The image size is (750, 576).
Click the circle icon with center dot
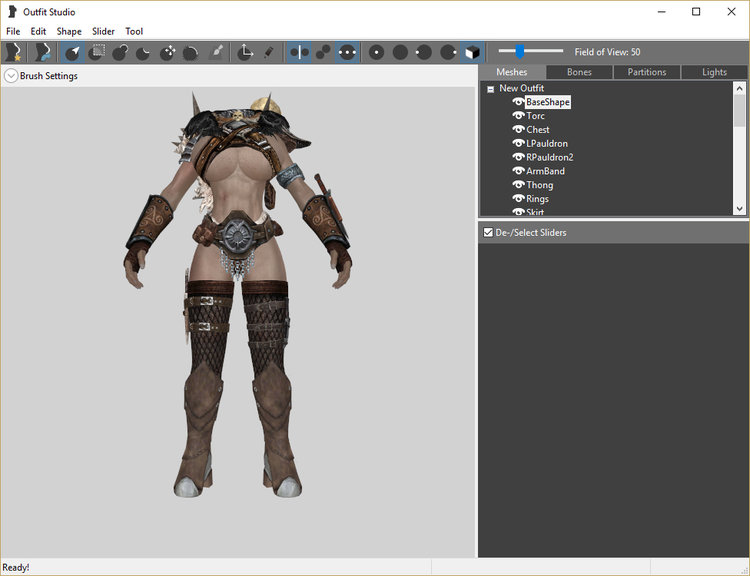(x=376, y=52)
